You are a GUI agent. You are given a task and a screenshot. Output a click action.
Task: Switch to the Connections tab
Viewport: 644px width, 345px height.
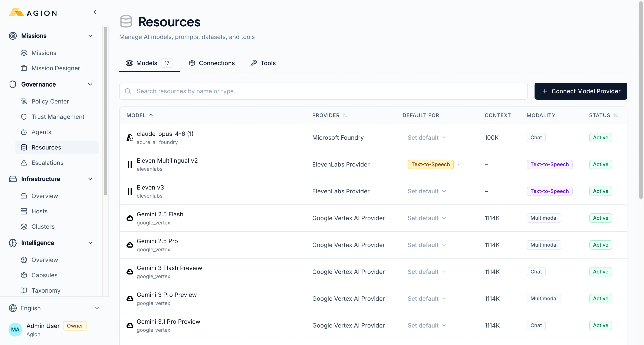(x=212, y=63)
